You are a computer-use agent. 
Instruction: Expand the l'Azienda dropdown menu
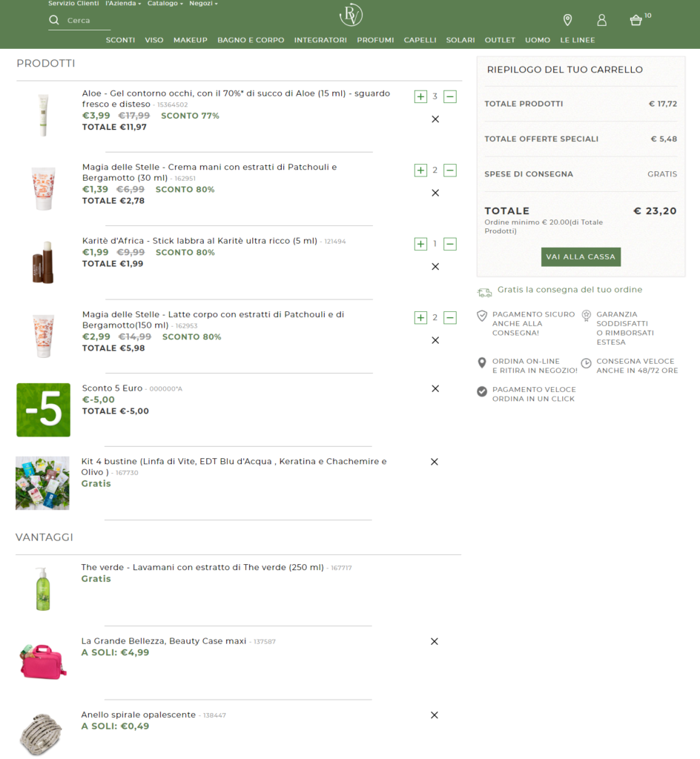tap(122, 4)
